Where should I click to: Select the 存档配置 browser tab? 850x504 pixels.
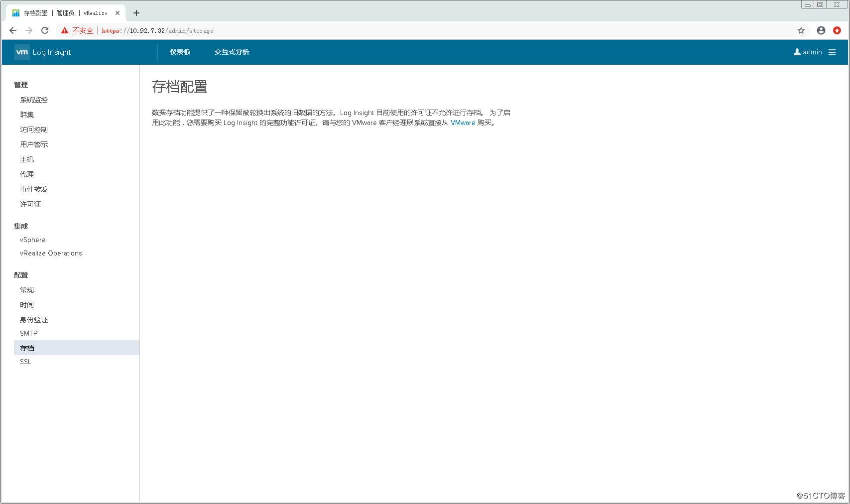(65, 13)
